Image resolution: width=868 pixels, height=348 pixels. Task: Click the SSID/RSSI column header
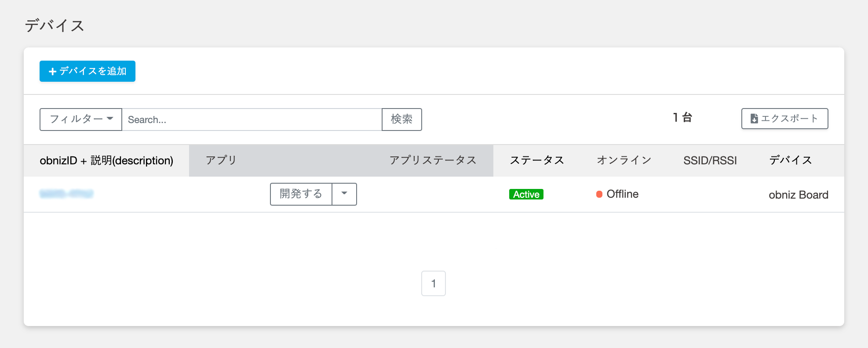[x=710, y=160]
